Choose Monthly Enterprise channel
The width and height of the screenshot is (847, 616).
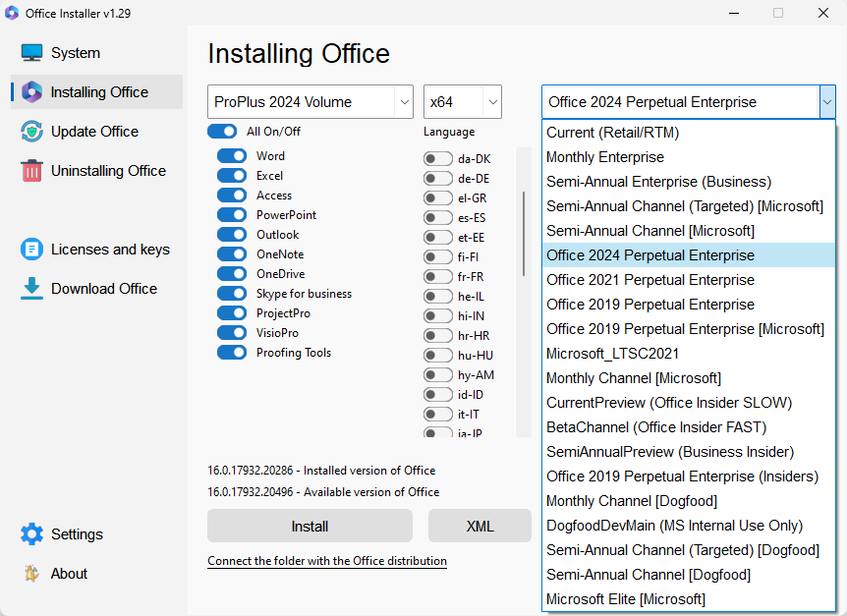(x=688, y=157)
